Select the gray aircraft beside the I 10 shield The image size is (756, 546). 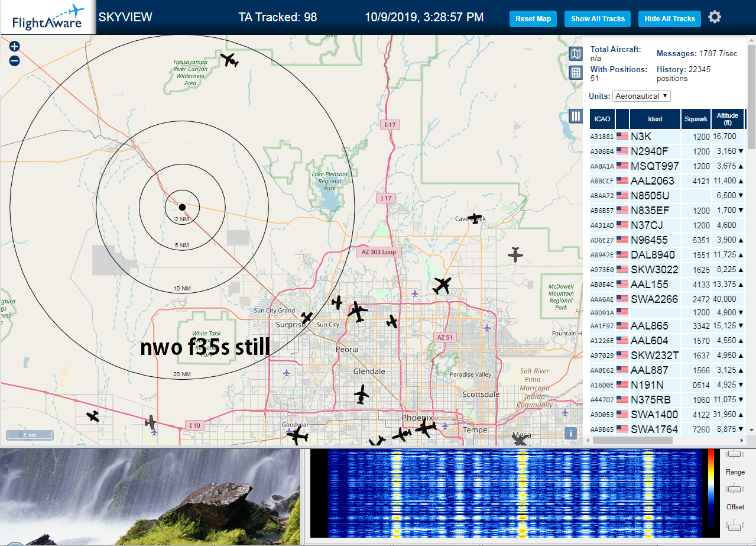[151, 422]
